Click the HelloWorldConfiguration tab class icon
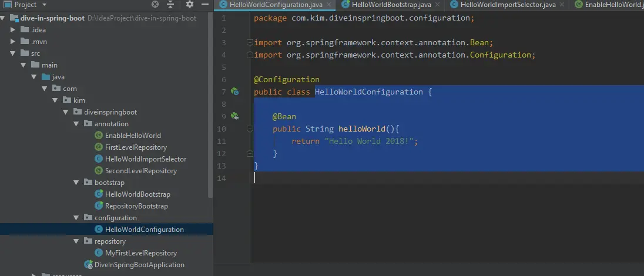This screenshot has width=644, height=276. pos(223,5)
